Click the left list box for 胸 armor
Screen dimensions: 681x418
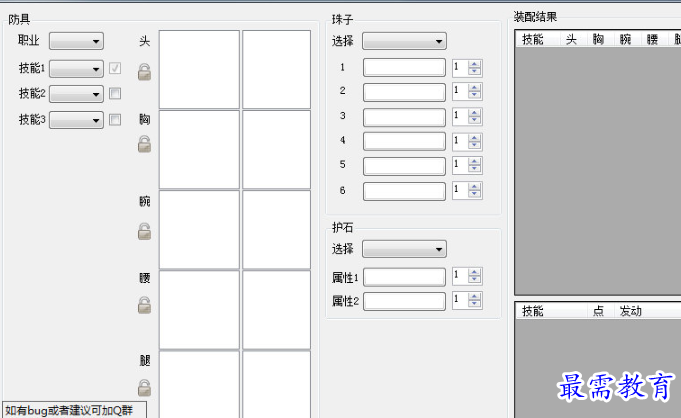pos(199,149)
